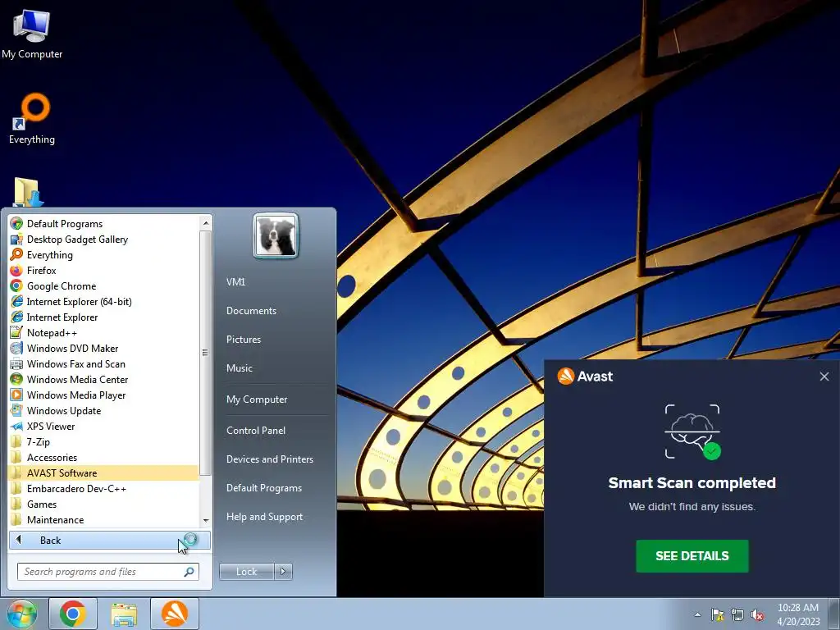840x630 pixels.
Task: Click the Lock button
Action: click(x=246, y=572)
